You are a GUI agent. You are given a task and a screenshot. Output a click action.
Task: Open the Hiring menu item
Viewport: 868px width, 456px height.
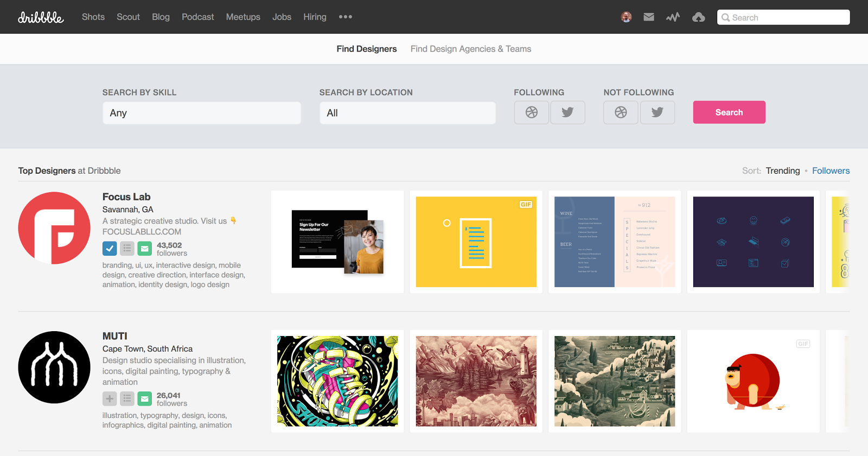pyautogui.click(x=315, y=17)
